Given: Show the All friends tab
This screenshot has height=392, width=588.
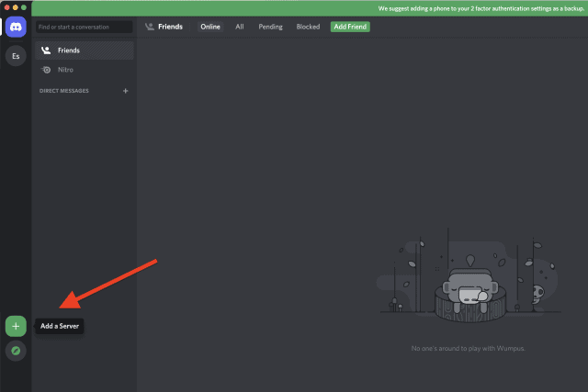Looking at the screenshot, I should coord(240,27).
